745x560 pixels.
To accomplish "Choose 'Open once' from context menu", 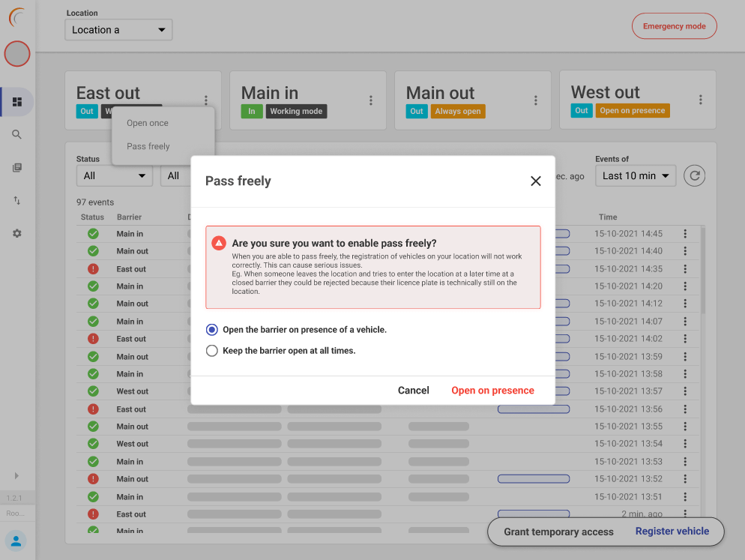I will tap(148, 123).
